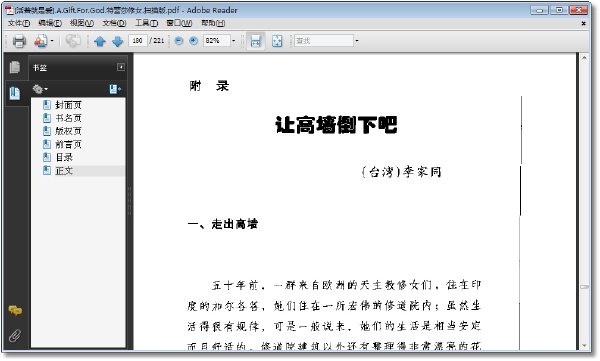Click the vertical scrollbar up arrow
Screen dimensions: 600x361
(x=584, y=58)
